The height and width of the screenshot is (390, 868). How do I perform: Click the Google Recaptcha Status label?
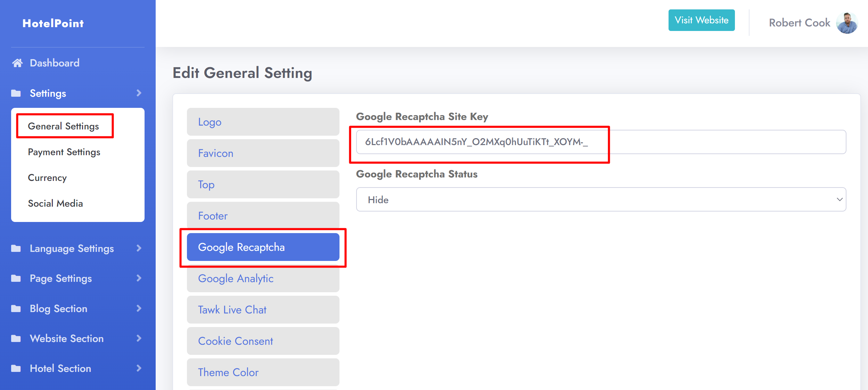click(x=417, y=174)
